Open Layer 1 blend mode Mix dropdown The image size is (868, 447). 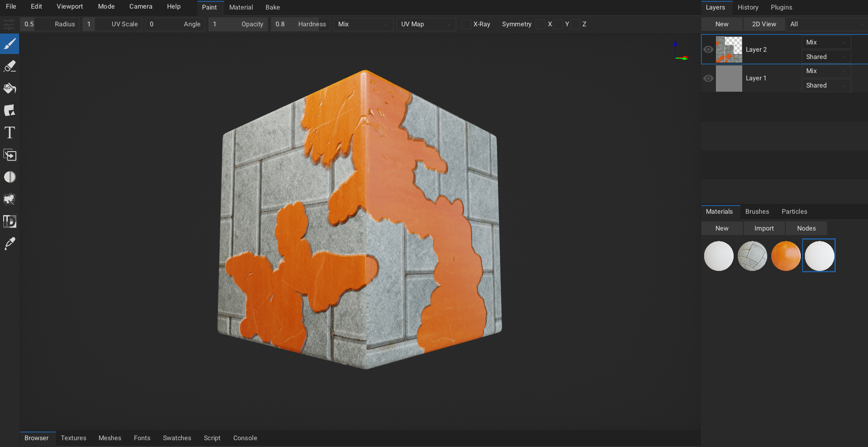[826, 71]
